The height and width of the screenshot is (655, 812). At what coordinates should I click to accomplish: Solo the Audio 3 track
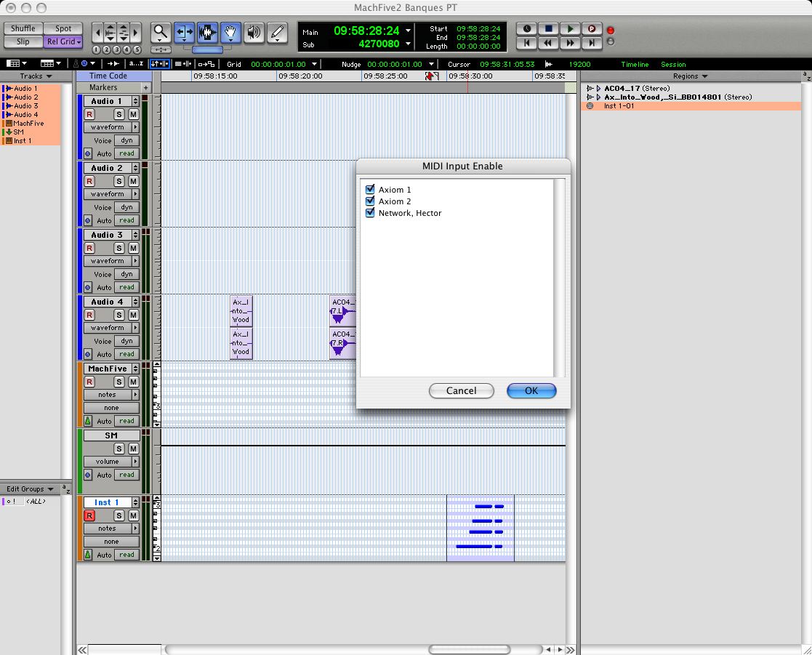pos(119,248)
